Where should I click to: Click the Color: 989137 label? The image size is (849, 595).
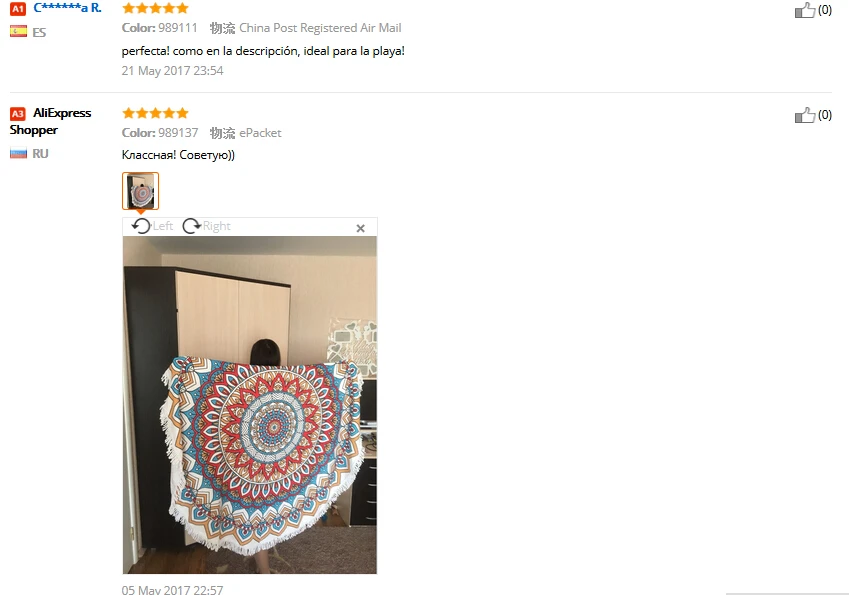tap(160, 133)
